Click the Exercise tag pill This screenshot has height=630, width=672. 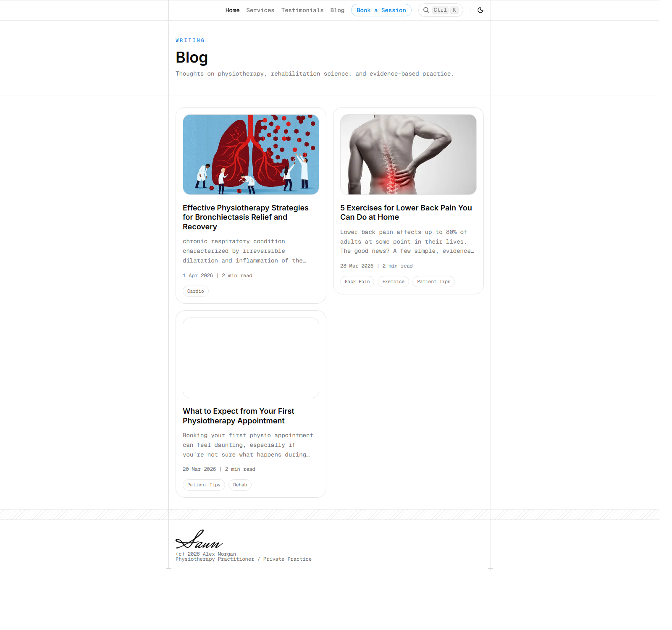(393, 281)
